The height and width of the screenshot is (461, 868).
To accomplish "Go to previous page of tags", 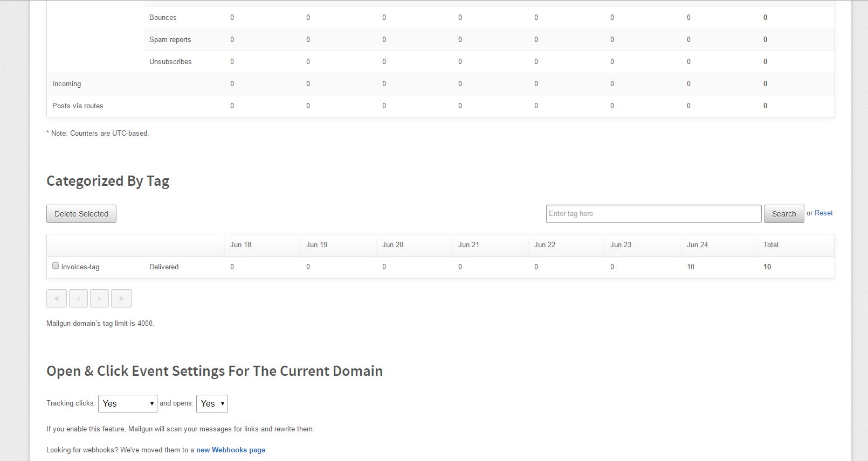I will pos(78,298).
